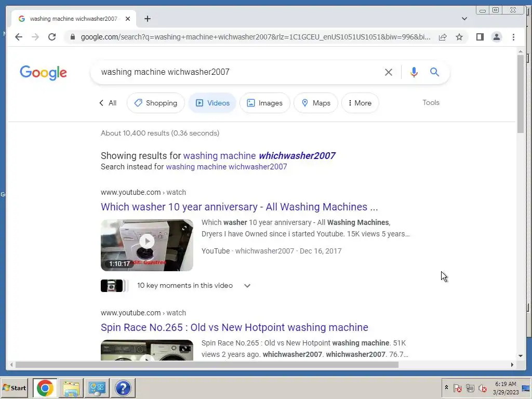532x399 pixels.
Task: Click volume muted tray icon
Action: pos(482,388)
